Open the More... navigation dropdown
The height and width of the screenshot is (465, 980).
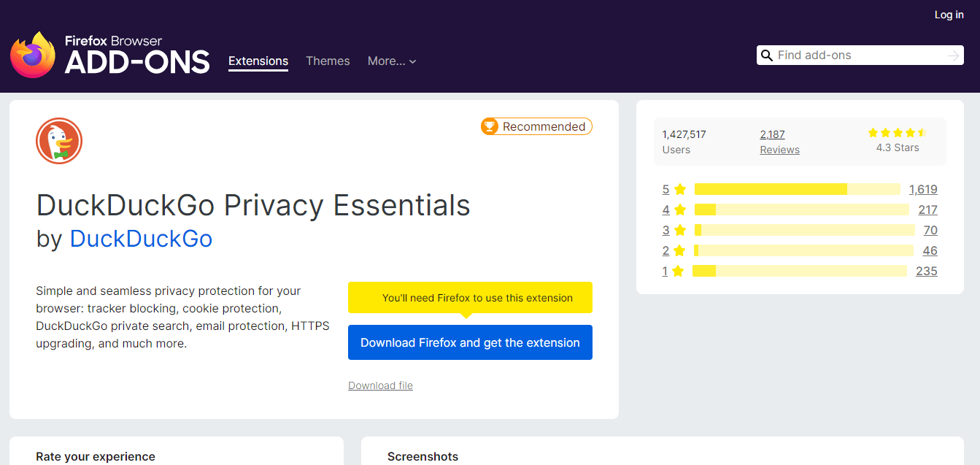(x=391, y=61)
